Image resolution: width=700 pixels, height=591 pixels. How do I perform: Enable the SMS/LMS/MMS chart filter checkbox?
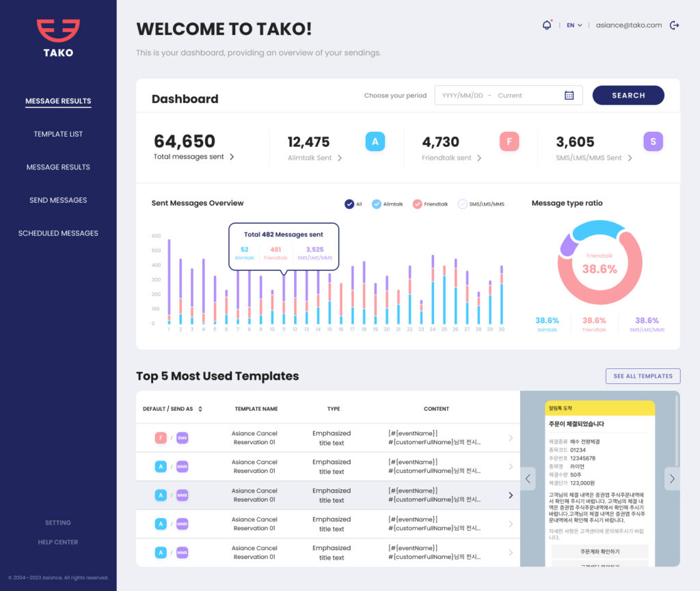click(x=462, y=204)
